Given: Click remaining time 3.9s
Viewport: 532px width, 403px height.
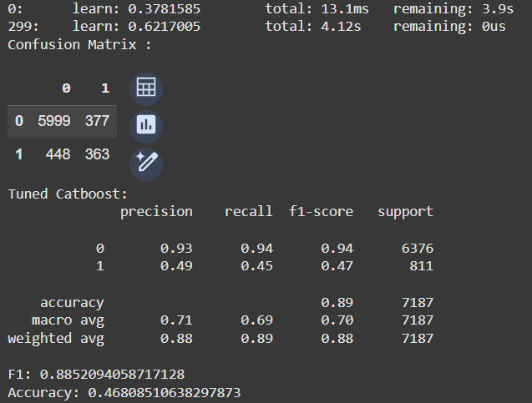Looking at the screenshot, I should pyautogui.click(x=498, y=9).
